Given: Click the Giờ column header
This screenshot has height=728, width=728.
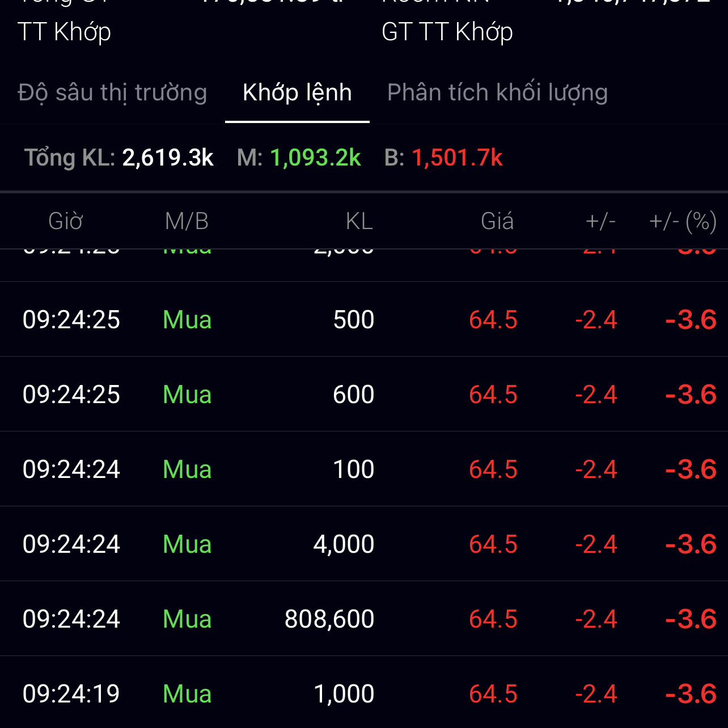Looking at the screenshot, I should click(66, 221).
